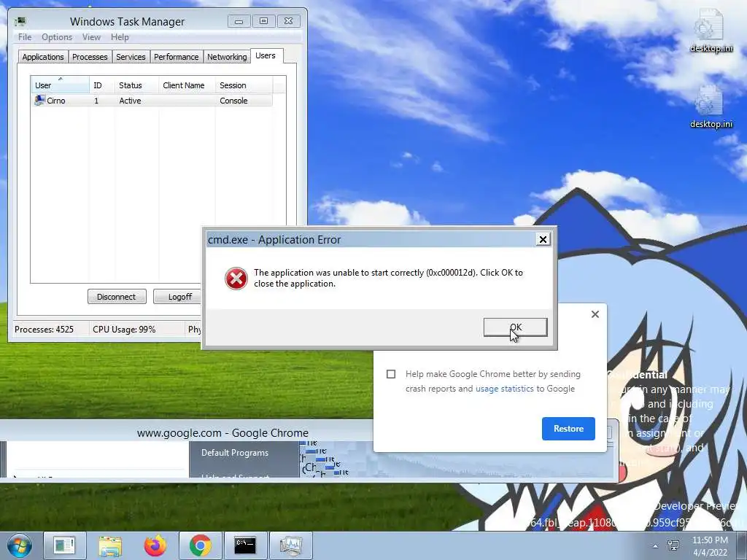Click Processes: 4525 in the status bar
This screenshot has width=747, height=560.
[44, 329]
